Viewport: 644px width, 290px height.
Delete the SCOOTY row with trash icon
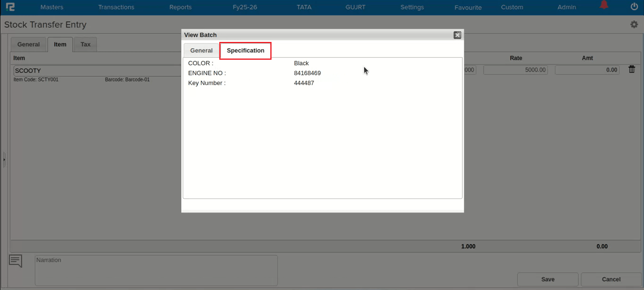pyautogui.click(x=632, y=69)
